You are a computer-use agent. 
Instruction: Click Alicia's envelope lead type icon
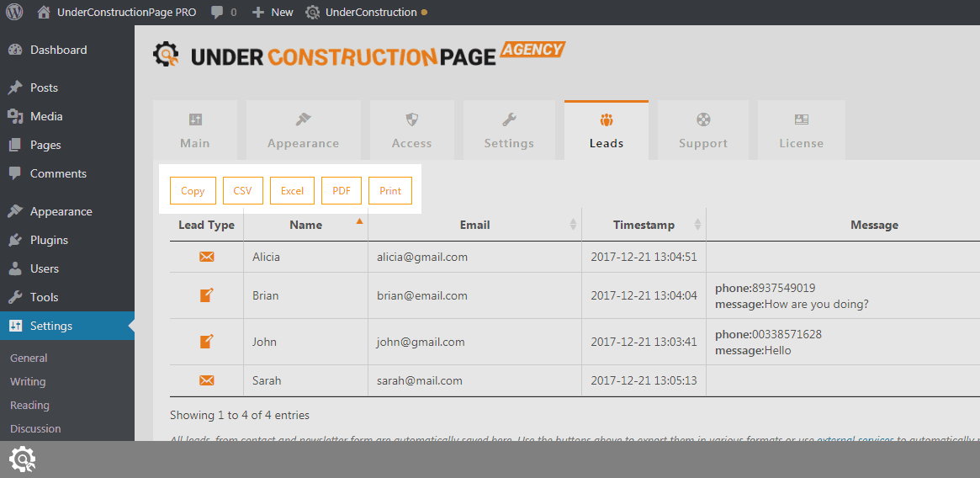[207, 257]
